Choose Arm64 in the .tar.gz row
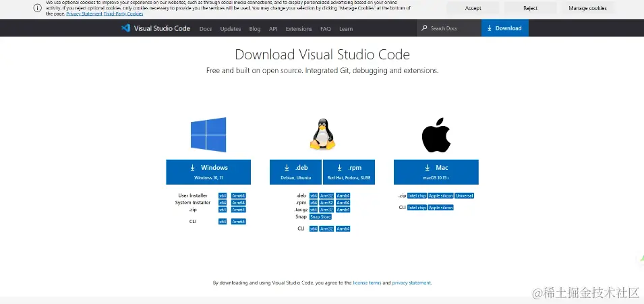The image size is (644, 304). (343, 210)
